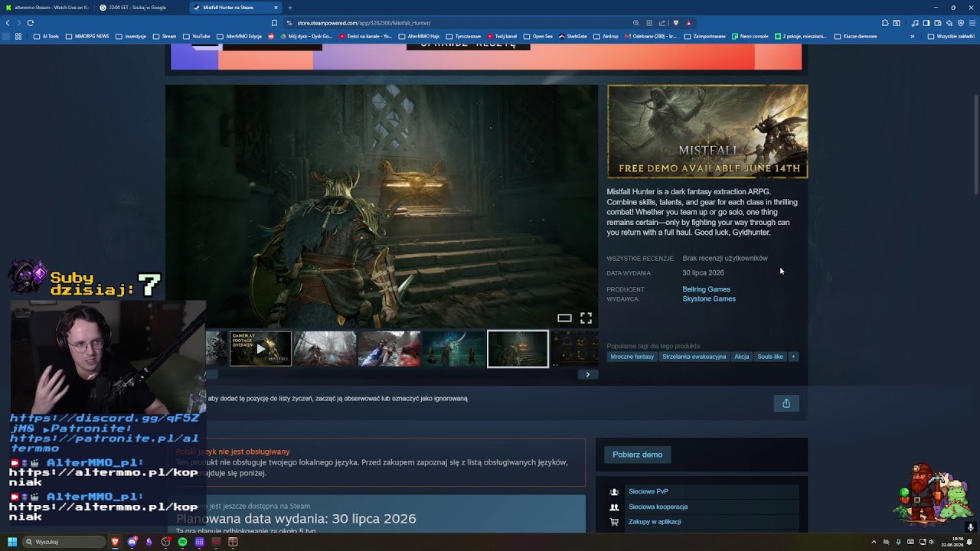Click the 'Pobierz demo' button
Image resolution: width=980 pixels, height=551 pixels.
click(637, 455)
